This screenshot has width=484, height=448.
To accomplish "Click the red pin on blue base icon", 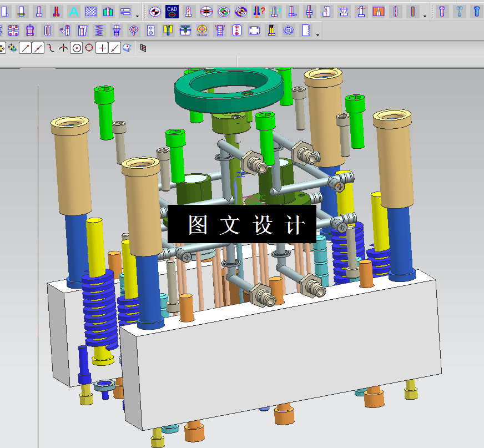I will pos(56,12).
